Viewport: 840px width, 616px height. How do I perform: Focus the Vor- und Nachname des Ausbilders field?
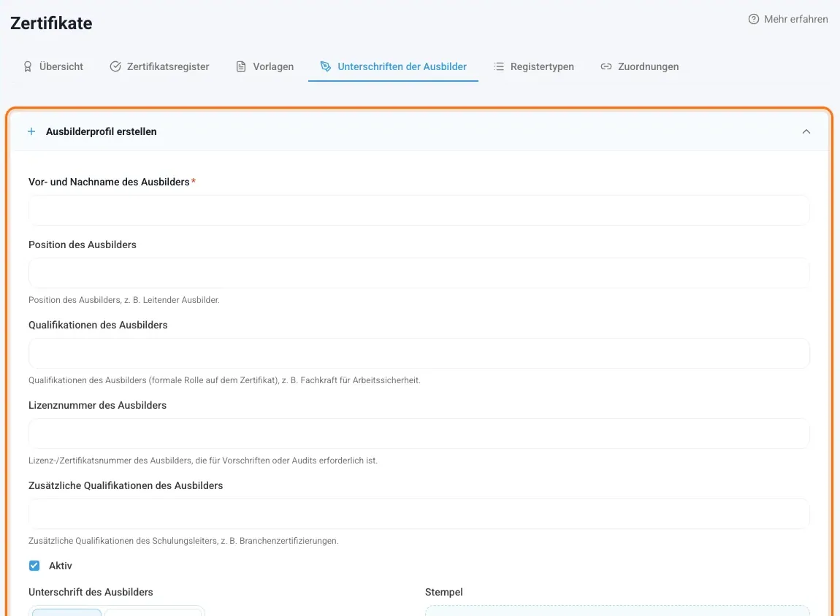419,210
